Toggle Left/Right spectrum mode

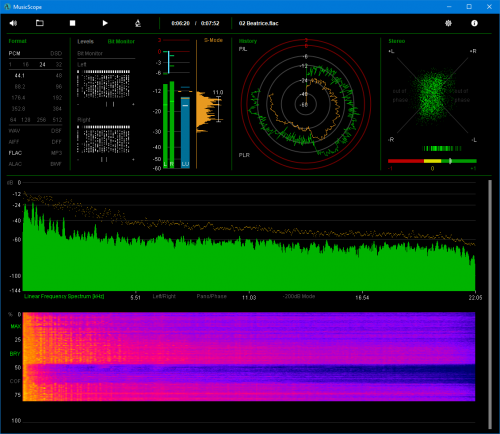click(x=164, y=296)
